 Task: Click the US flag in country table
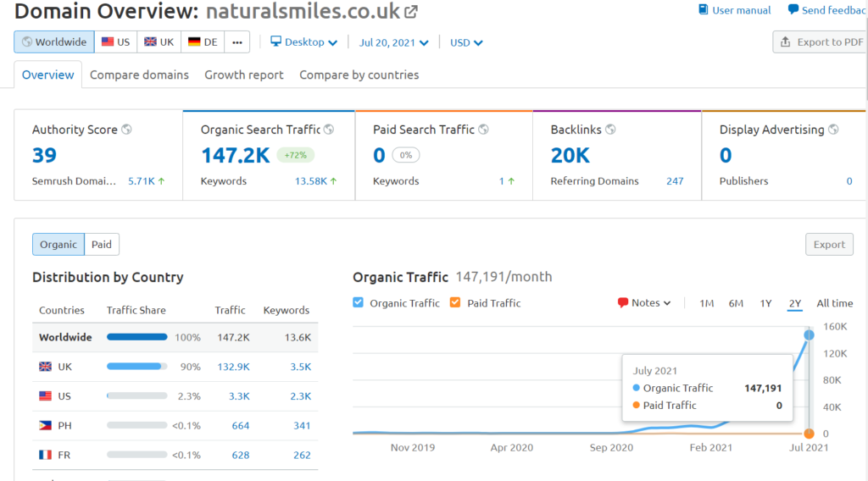click(46, 395)
